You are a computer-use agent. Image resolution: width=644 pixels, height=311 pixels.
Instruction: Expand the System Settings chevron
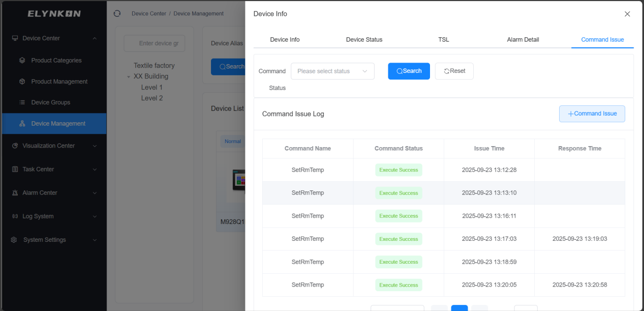click(x=95, y=240)
